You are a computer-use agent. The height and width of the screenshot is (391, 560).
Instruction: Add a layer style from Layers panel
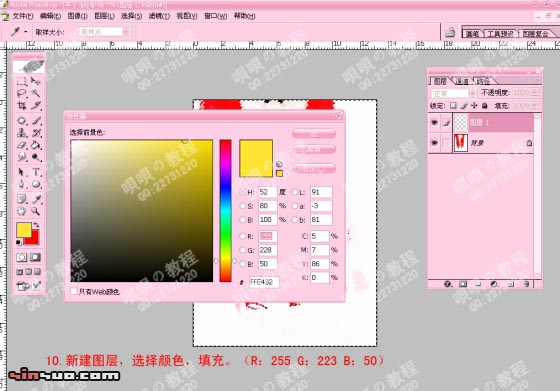(x=448, y=284)
